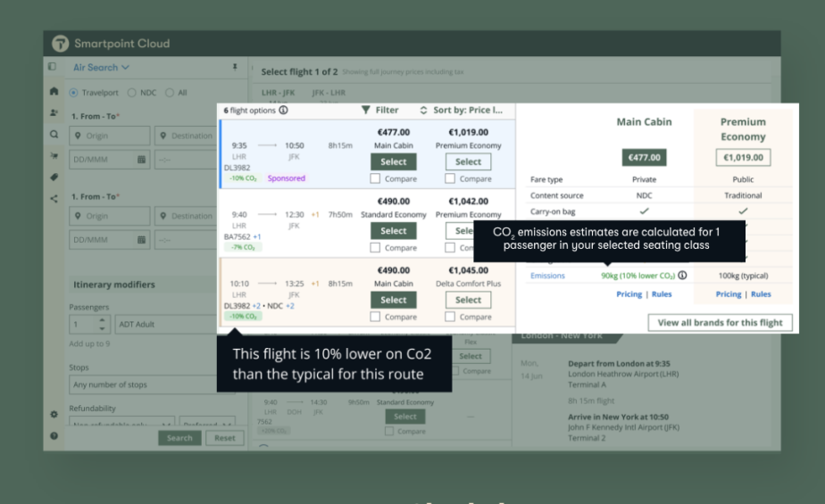Click the Emissions link

pos(547,276)
